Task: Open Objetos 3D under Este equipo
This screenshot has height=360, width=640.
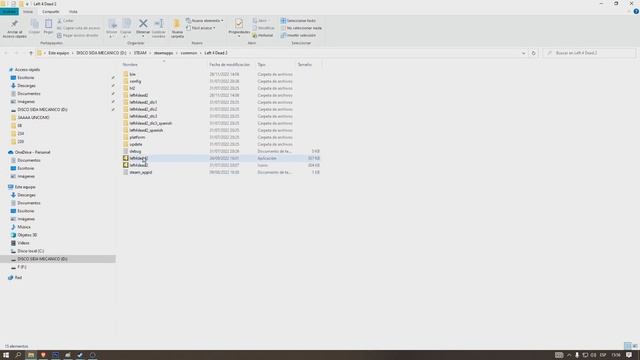Action: click(27, 235)
